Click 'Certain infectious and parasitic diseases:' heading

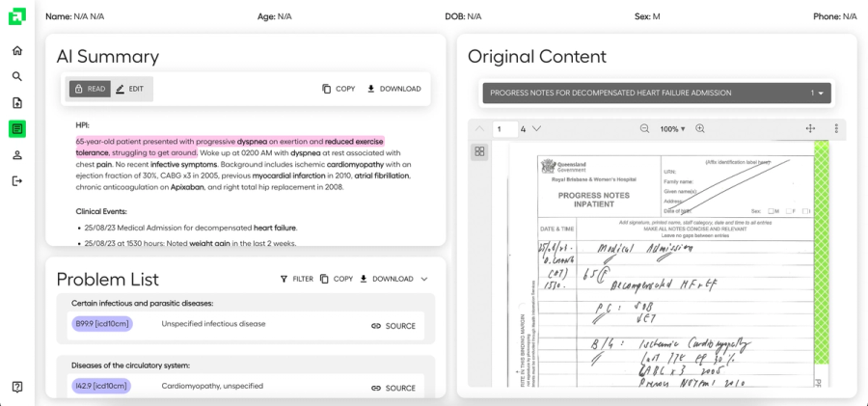(143, 304)
